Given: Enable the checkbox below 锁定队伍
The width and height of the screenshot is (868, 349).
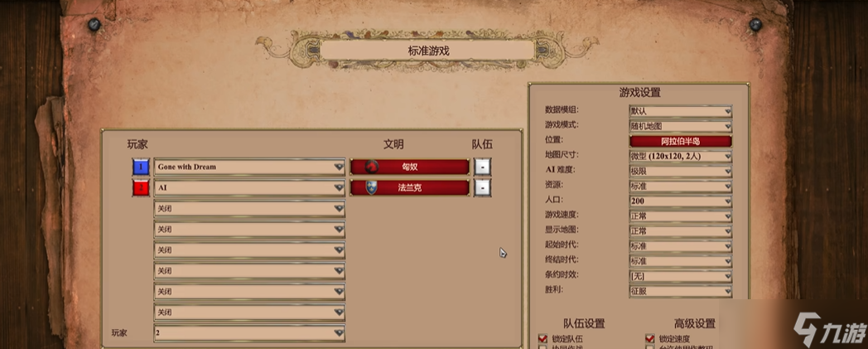Looking at the screenshot, I should pos(543,347).
